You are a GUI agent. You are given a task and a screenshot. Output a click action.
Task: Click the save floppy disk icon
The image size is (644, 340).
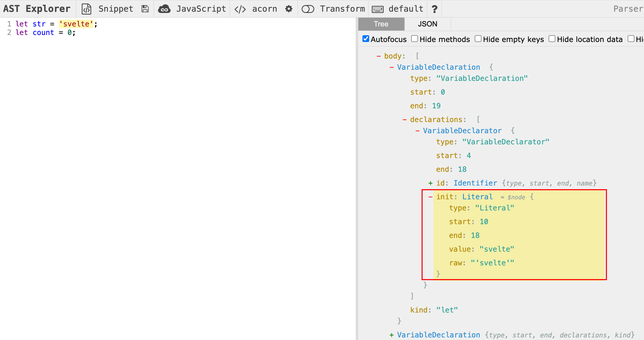pyautogui.click(x=145, y=9)
